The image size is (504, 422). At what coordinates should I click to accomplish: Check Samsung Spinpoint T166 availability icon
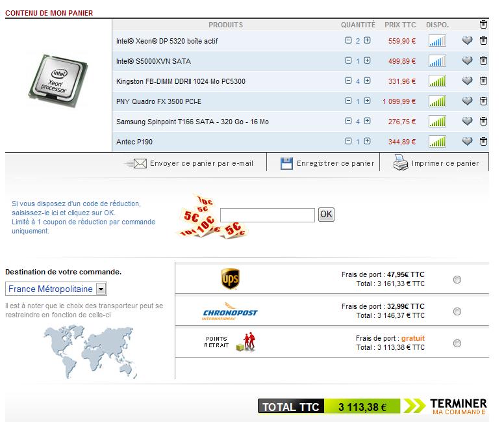pyautogui.click(x=437, y=122)
